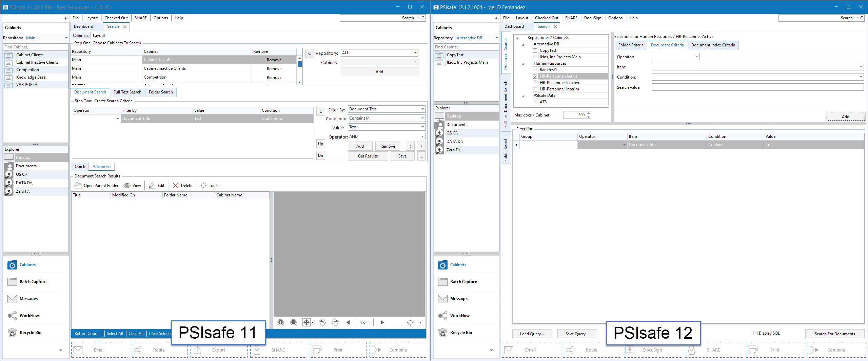Image resolution: width=868 pixels, height=361 pixels.
Task: Open the Document Index Criteria tab
Action: coord(713,45)
